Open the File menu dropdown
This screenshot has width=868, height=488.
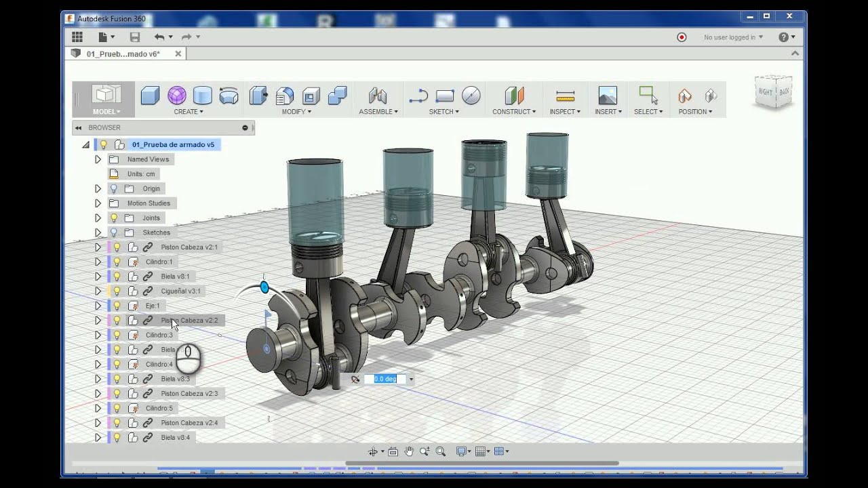pos(106,37)
